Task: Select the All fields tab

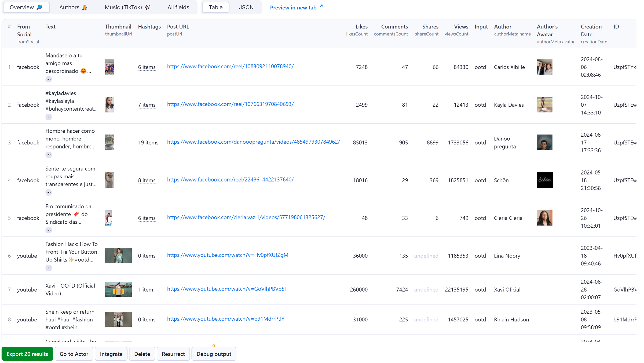Action: (178, 8)
